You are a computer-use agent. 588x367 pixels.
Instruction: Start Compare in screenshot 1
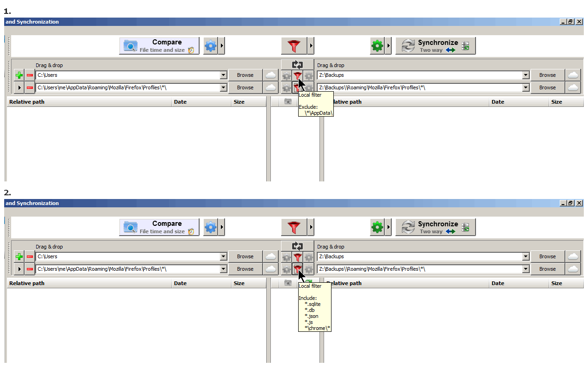coord(159,46)
